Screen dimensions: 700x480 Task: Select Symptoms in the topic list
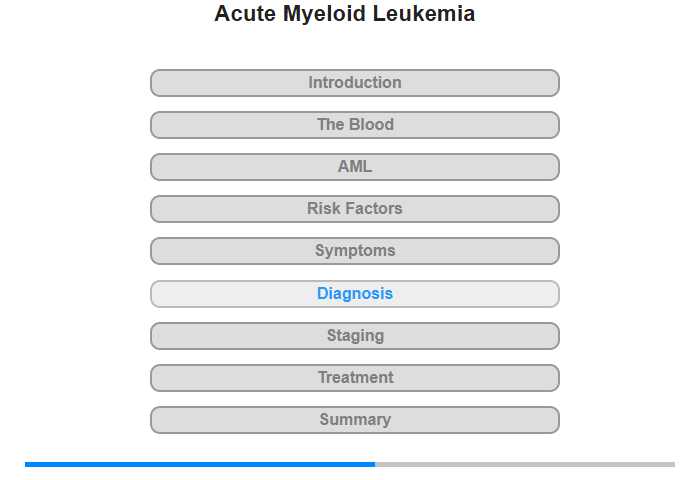(355, 251)
